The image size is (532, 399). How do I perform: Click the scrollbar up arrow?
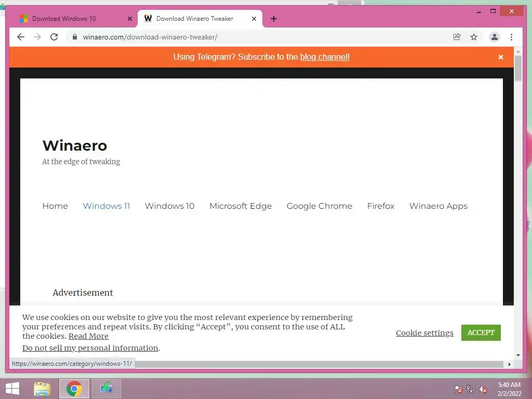point(518,51)
